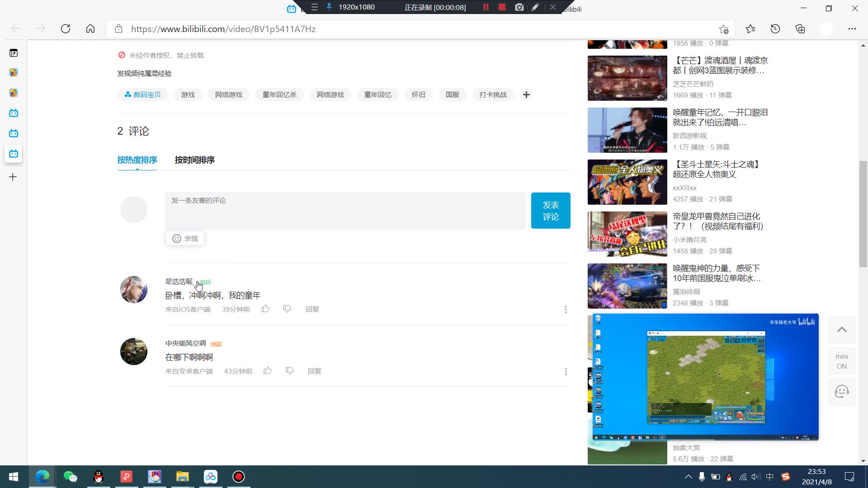Open username 中央暖风空调 profile
The width and height of the screenshot is (868, 488).
pyautogui.click(x=185, y=343)
